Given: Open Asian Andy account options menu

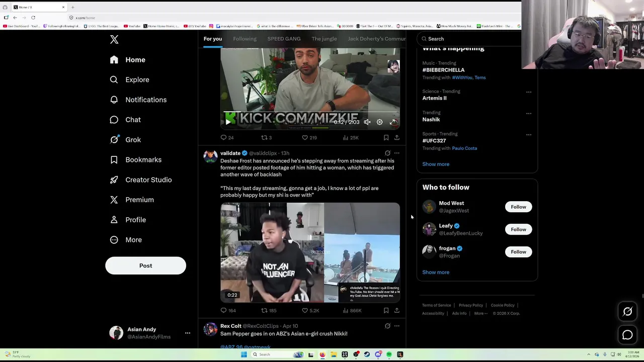Looking at the screenshot, I should point(188,333).
